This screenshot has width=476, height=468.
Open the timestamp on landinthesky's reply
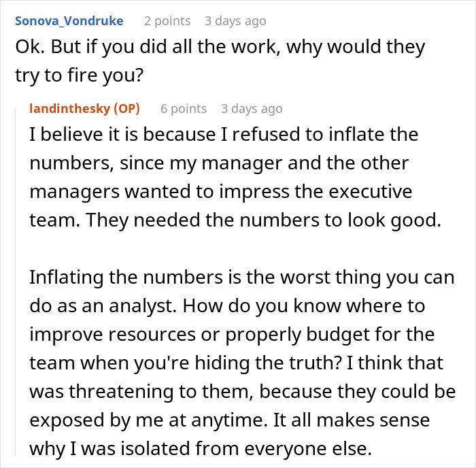click(x=252, y=108)
